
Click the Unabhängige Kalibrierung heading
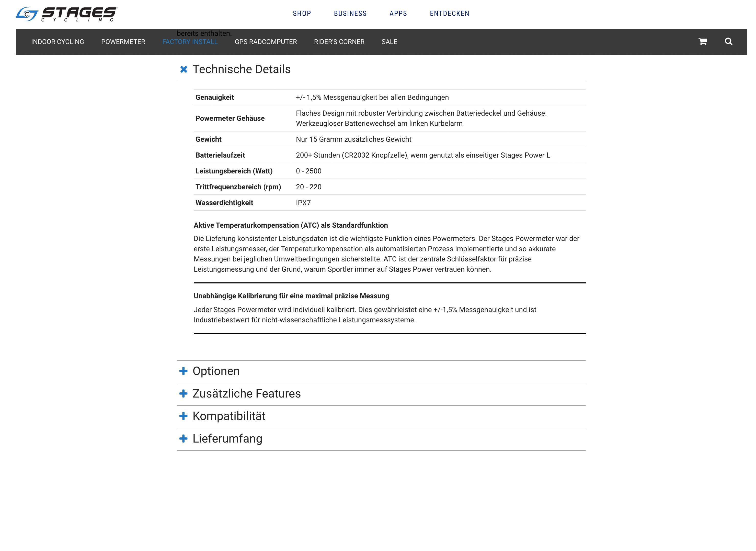(291, 296)
